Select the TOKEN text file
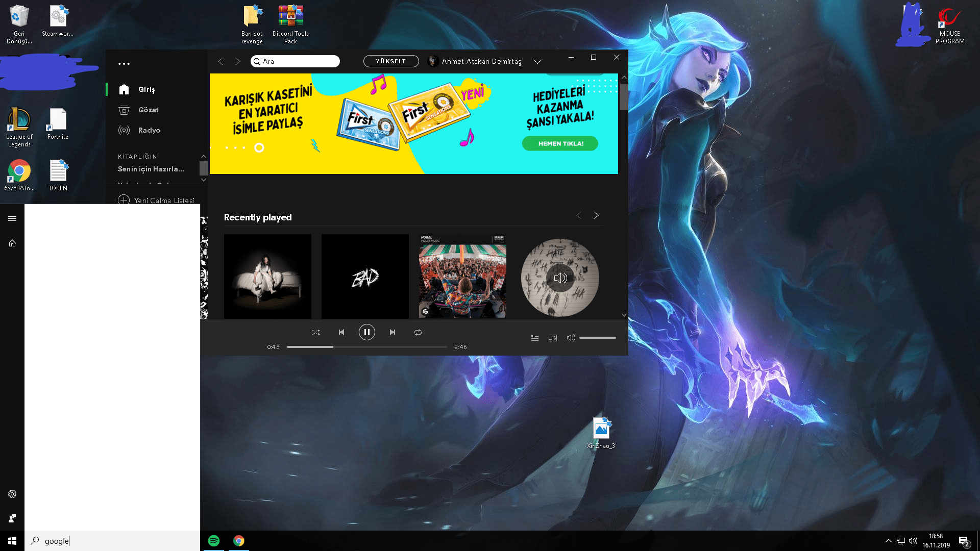 pyautogui.click(x=58, y=175)
